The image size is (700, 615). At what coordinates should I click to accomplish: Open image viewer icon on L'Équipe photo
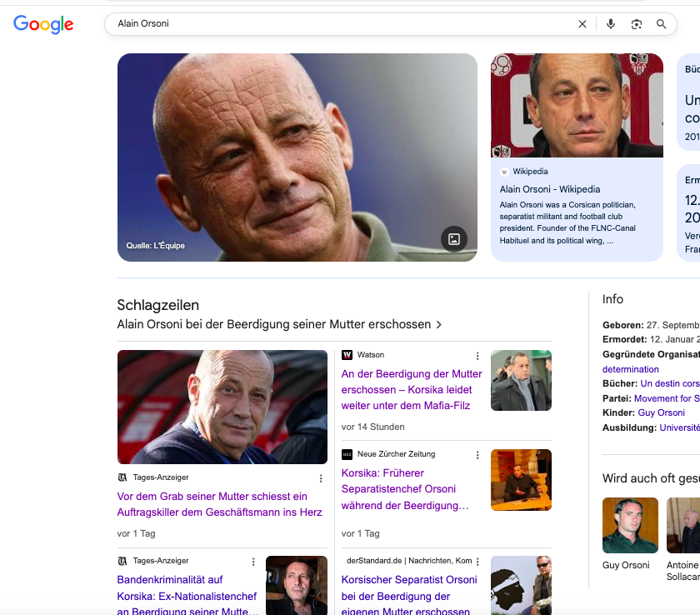click(454, 239)
